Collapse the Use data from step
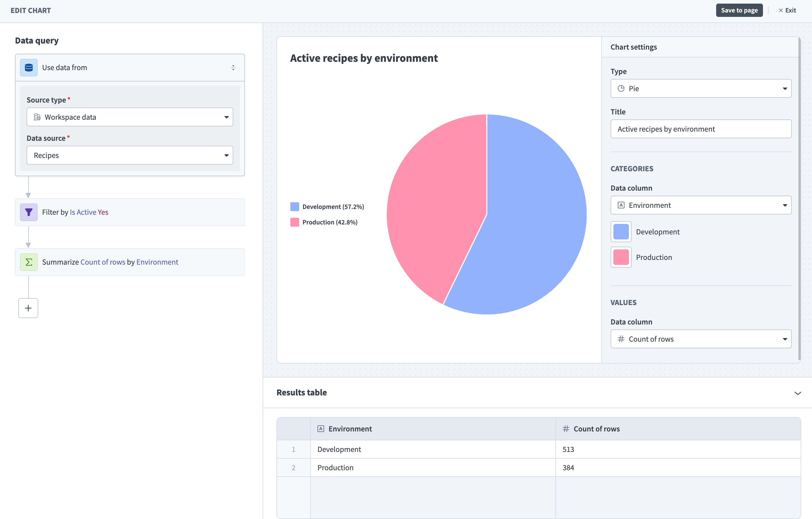 pos(233,67)
